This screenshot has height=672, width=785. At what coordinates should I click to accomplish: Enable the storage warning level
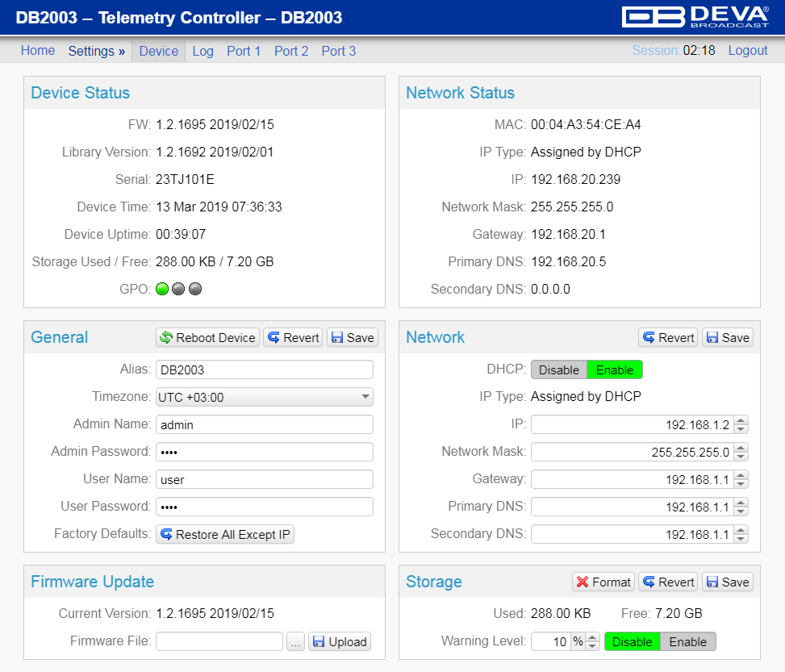tap(688, 641)
